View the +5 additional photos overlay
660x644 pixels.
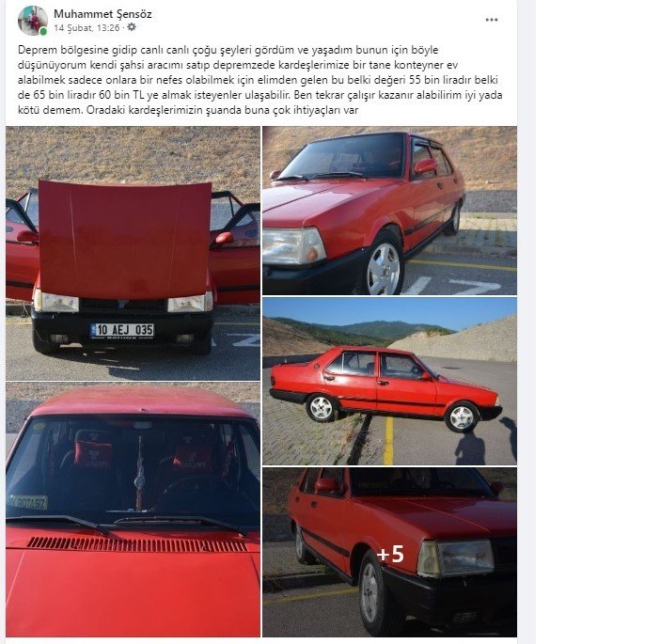point(390,552)
